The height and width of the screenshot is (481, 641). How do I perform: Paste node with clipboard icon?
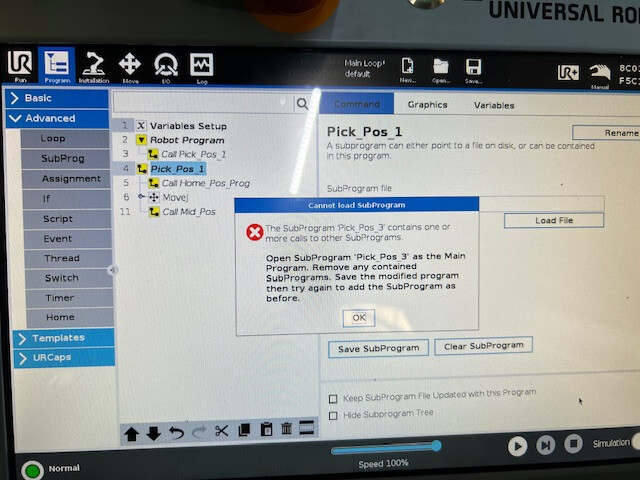click(266, 430)
